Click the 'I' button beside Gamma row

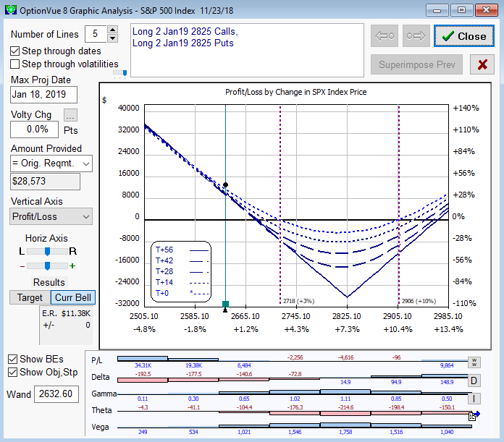click(474, 398)
